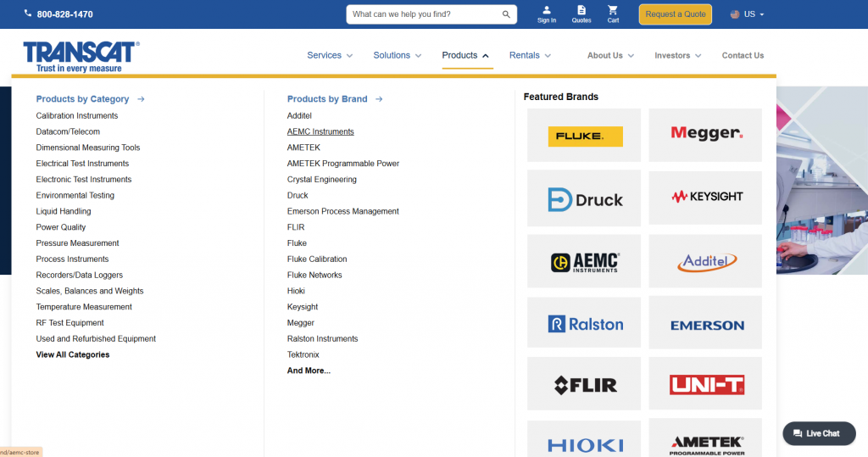Open Fluke featured brand logo

pos(584,135)
